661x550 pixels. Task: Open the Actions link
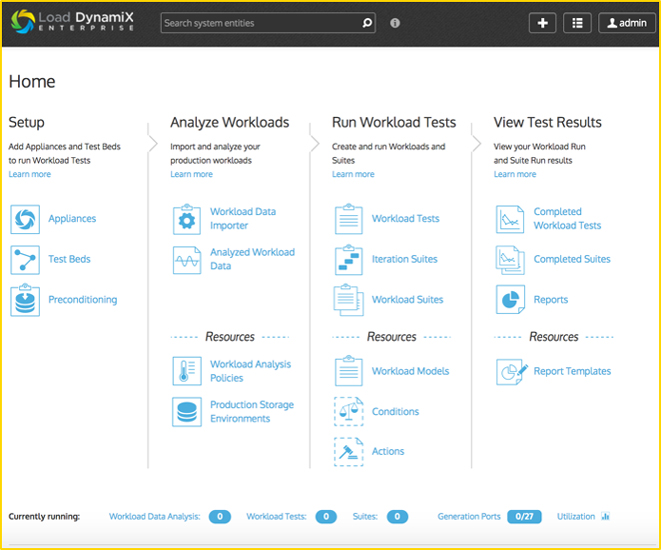click(x=388, y=451)
